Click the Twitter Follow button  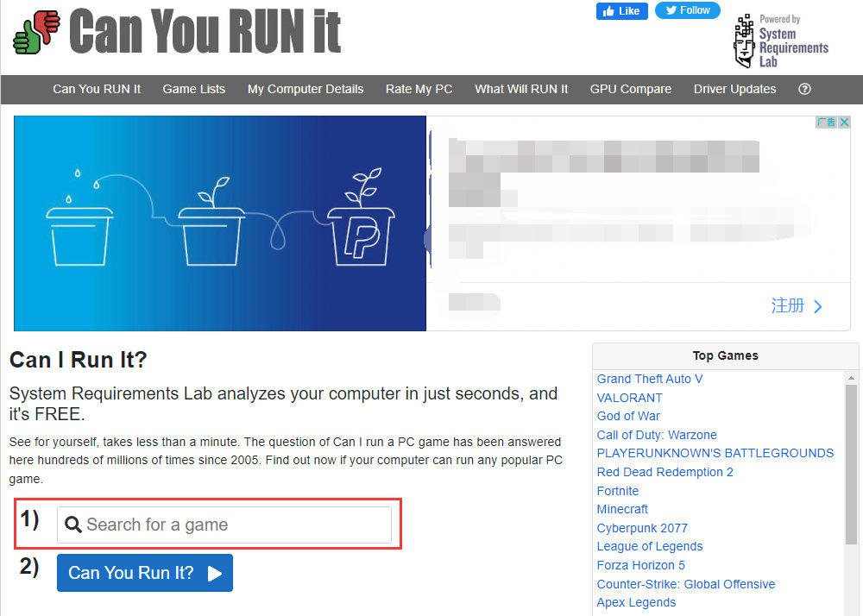pos(688,10)
